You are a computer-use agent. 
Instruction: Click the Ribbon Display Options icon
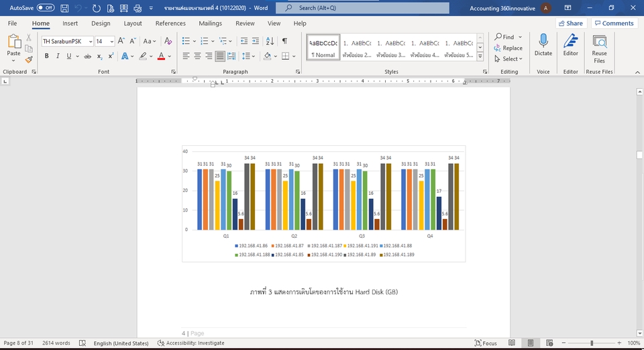pos(568,8)
